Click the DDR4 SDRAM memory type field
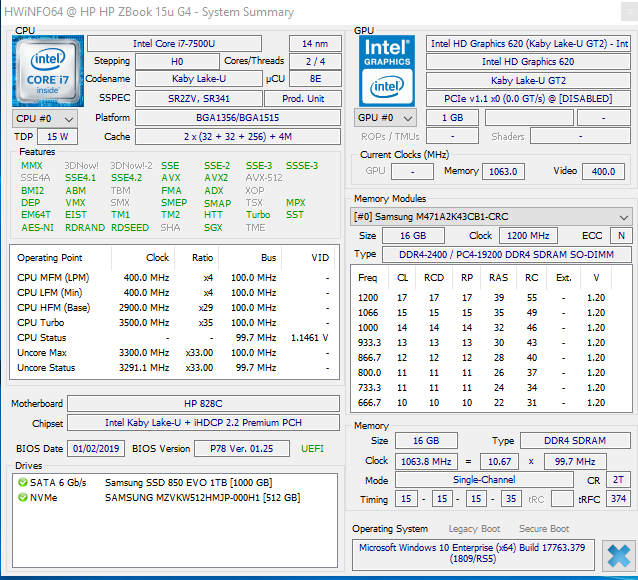The image size is (638, 580). tap(575, 441)
